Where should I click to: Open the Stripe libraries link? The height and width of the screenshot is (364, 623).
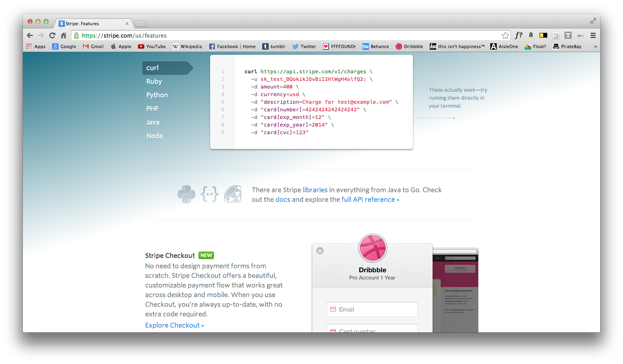tap(315, 190)
